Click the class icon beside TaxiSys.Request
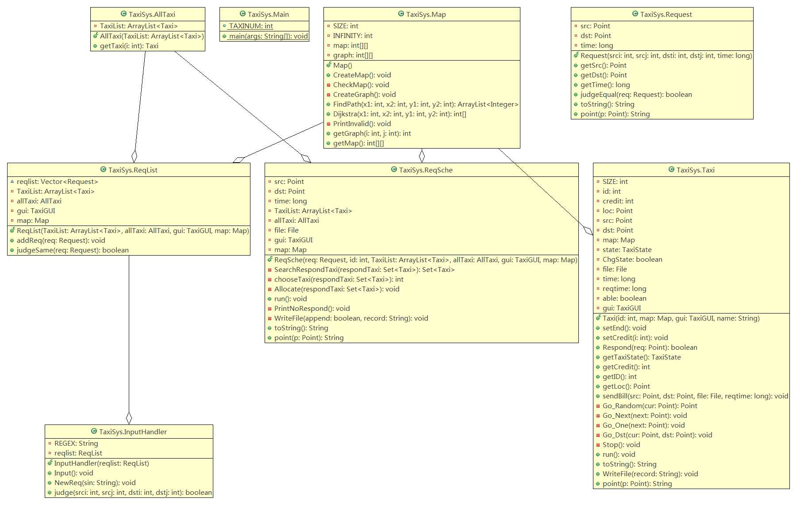Image resolution: width=812 pixels, height=520 pixels. [635, 14]
